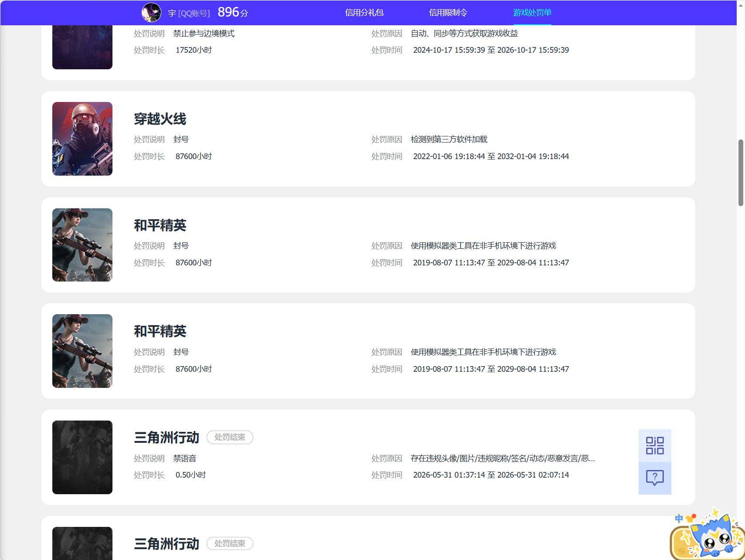Click the 896分 credit score
Screen dimensions: 745x560
pos(233,12)
